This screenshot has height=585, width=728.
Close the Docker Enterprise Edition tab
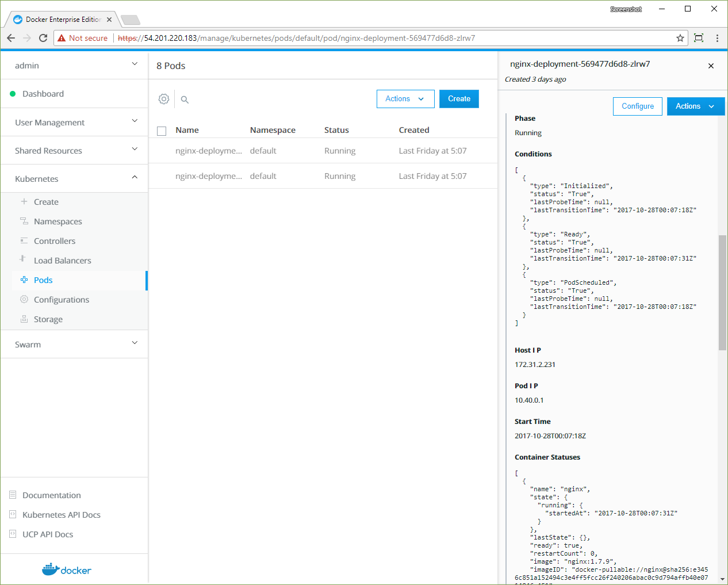(x=109, y=20)
